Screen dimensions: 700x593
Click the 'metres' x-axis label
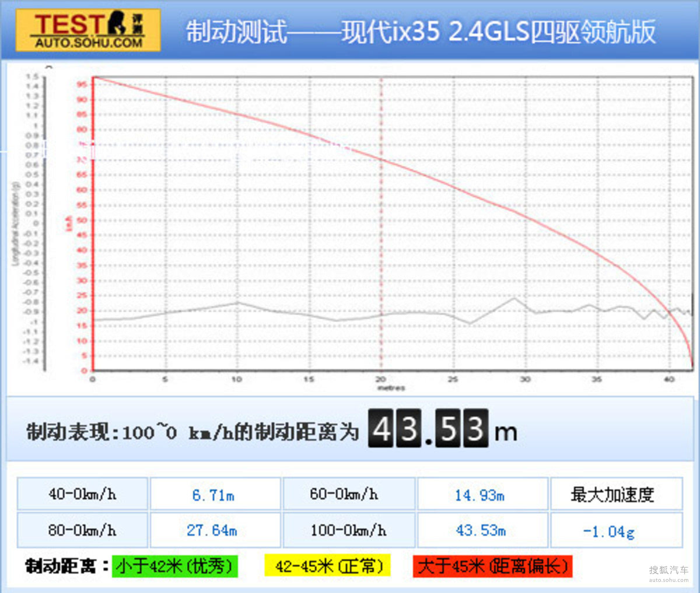click(x=390, y=388)
